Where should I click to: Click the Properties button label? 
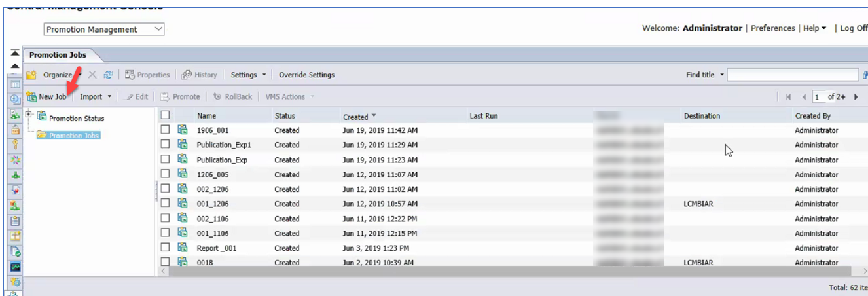153,75
